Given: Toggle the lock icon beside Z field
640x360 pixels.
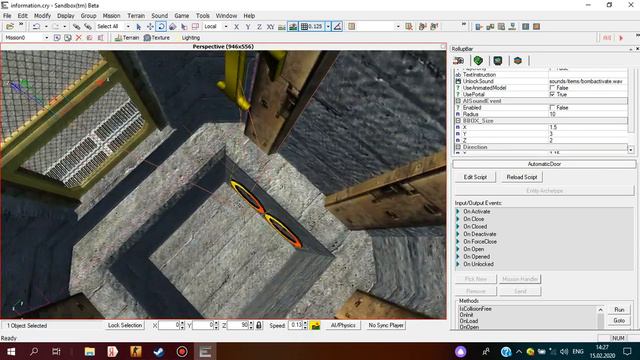Looking at the screenshot, I should (259, 325).
